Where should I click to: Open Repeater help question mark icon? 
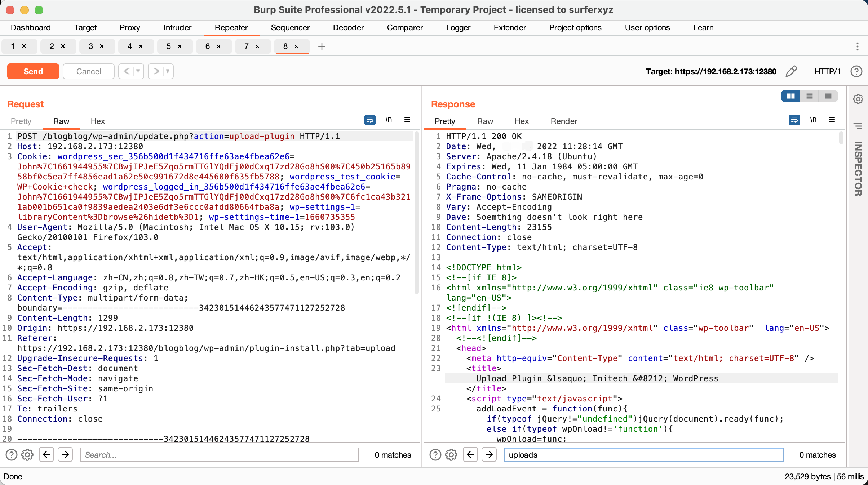pyautogui.click(x=856, y=71)
